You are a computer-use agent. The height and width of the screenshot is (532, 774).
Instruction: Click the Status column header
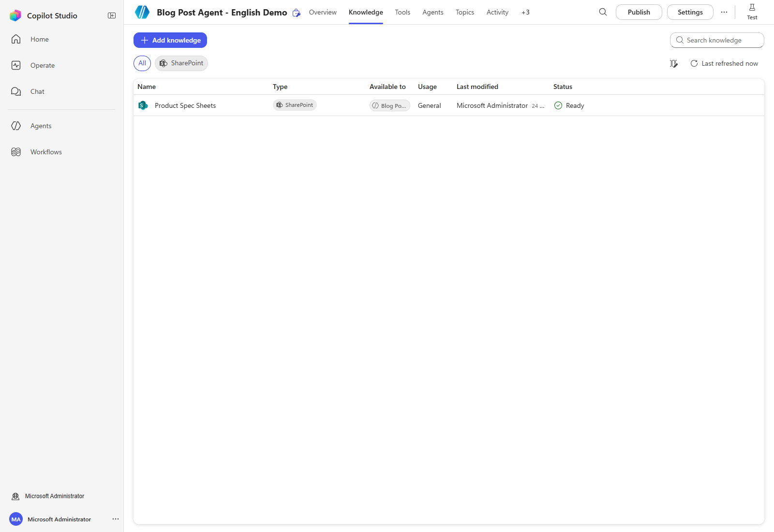pos(563,87)
